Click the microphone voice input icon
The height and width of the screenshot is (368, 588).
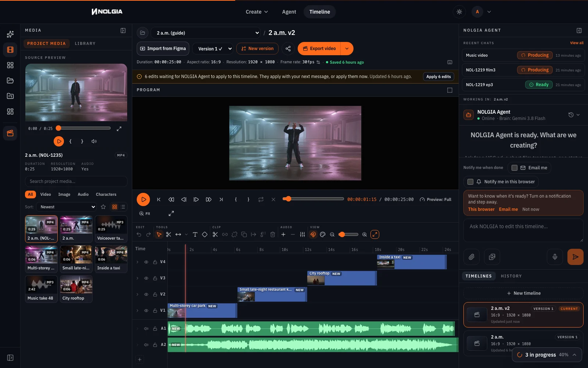pos(555,257)
